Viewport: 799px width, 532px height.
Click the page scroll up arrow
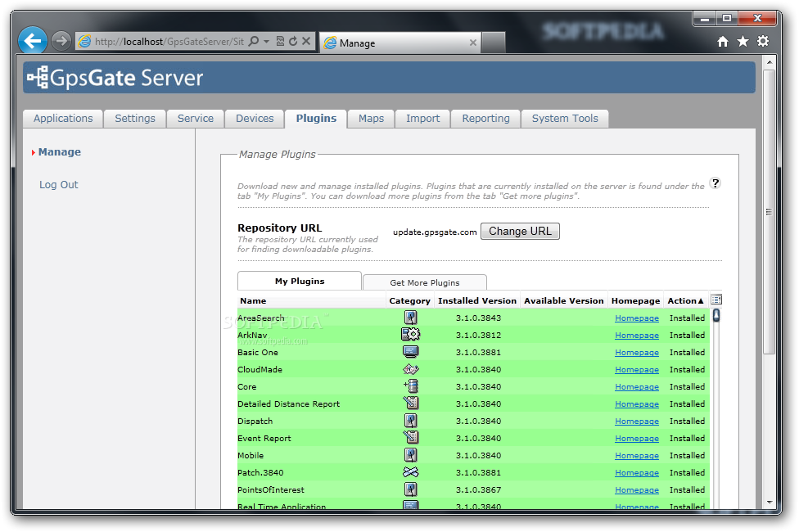click(x=770, y=62)
